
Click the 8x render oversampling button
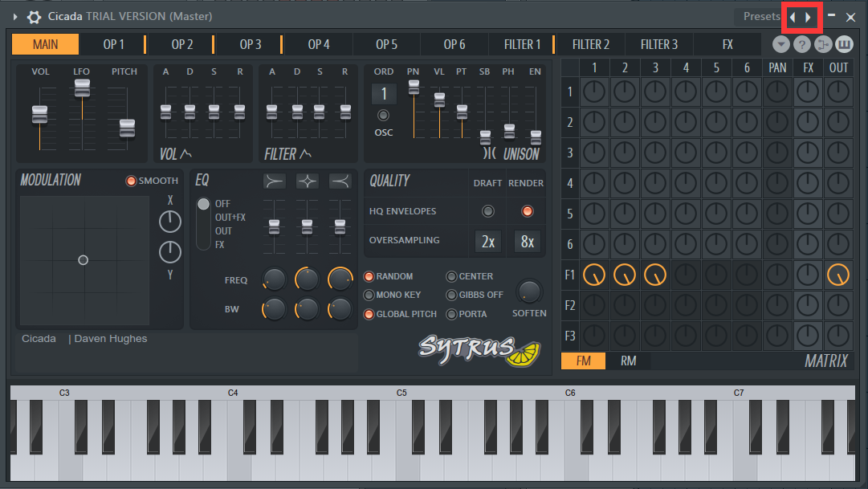pyautogui.click(x=527, y=241)
